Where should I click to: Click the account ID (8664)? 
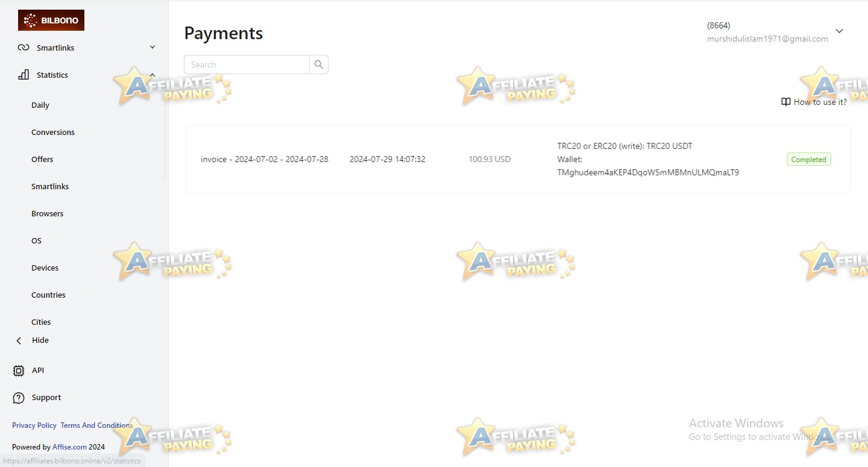[x=719, y=25]
